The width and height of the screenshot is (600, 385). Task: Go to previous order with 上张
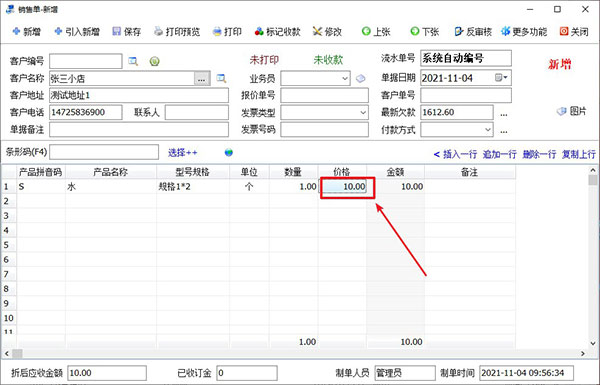(376, 31)
